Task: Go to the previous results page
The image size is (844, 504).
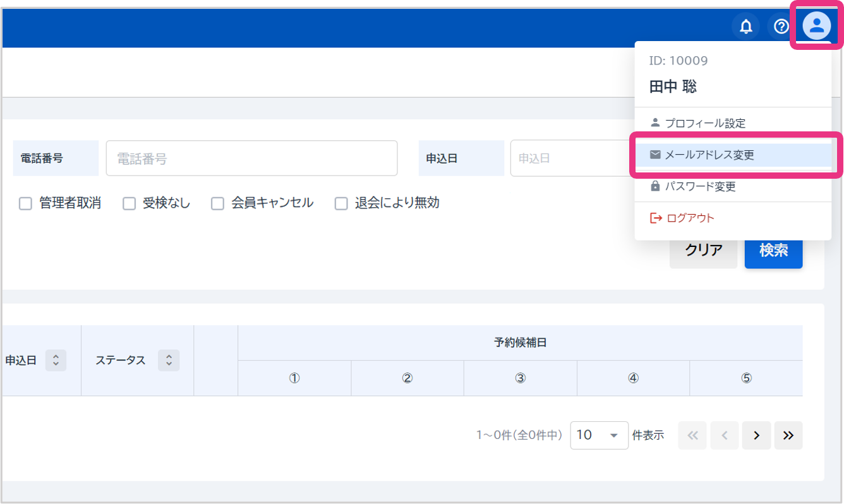Action: [725, 435]
